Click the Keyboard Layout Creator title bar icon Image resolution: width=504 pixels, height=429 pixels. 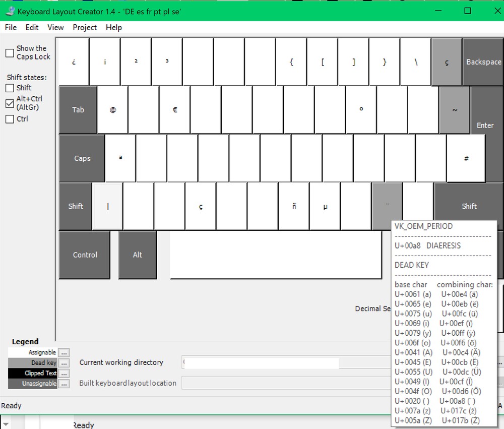pyautogui.click(x=10, y=11)
